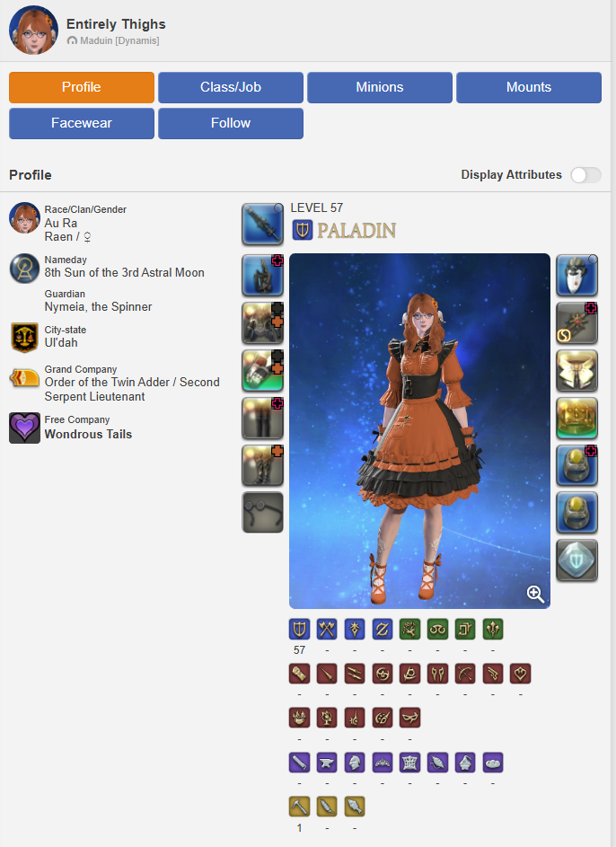Click the Armorer helmet class icon
The width and height of the screenshot is (616, 847).
[x=355, y=763]
